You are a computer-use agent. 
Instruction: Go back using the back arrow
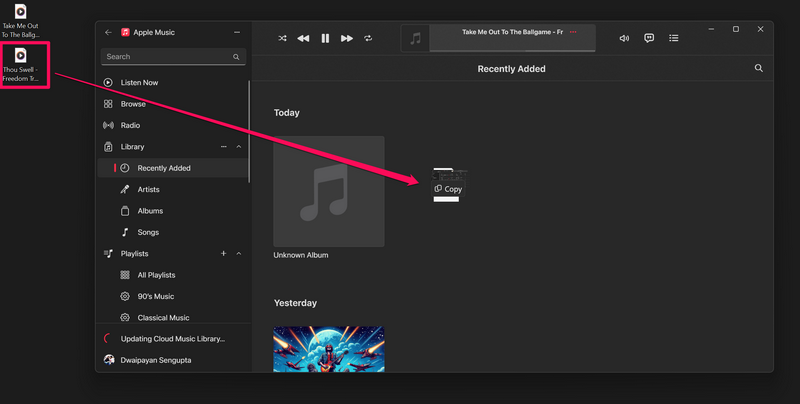[108, 32]
